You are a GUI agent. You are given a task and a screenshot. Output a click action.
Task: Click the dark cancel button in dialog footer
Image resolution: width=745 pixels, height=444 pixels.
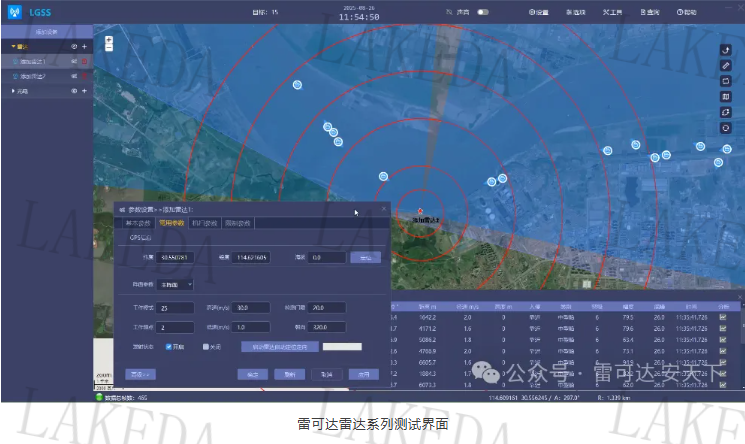tap(326, 375)
